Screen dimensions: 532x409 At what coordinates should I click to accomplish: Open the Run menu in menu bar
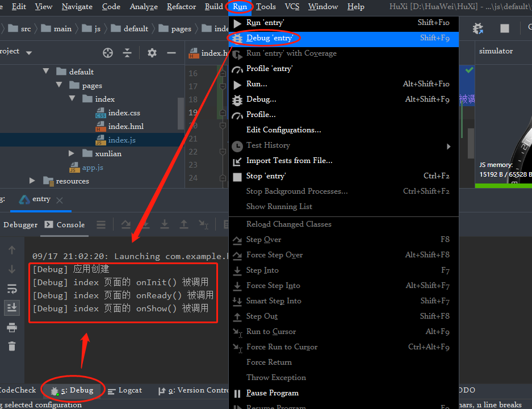pos(240,6)
